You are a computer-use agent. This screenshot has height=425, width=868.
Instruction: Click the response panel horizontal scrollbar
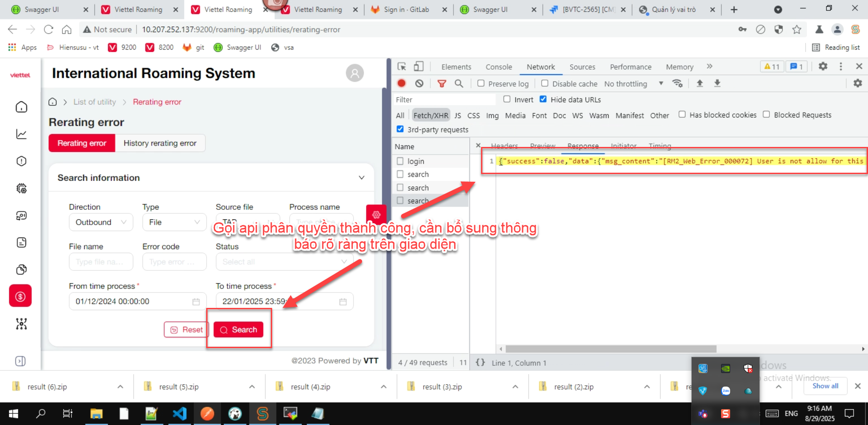[610, 349]
